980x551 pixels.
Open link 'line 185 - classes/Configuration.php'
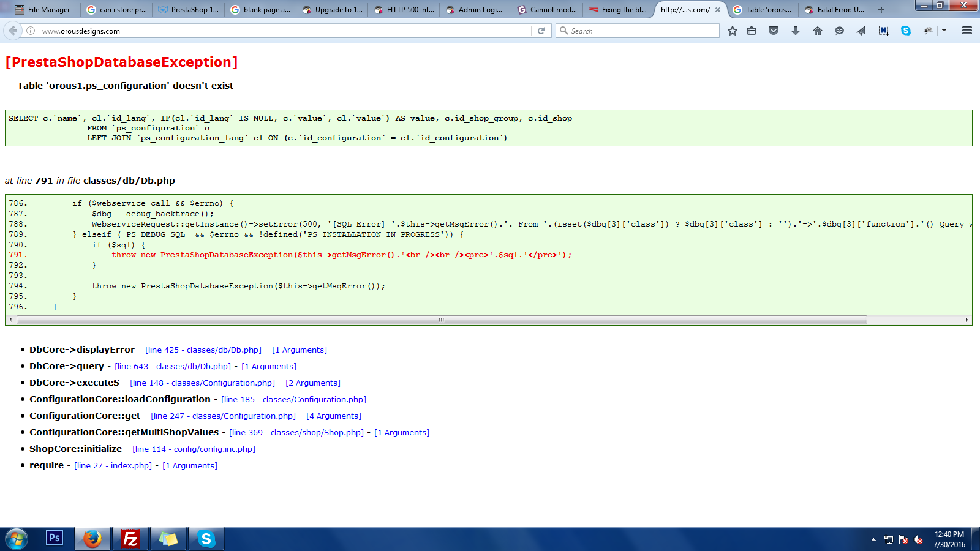(294, 400)
